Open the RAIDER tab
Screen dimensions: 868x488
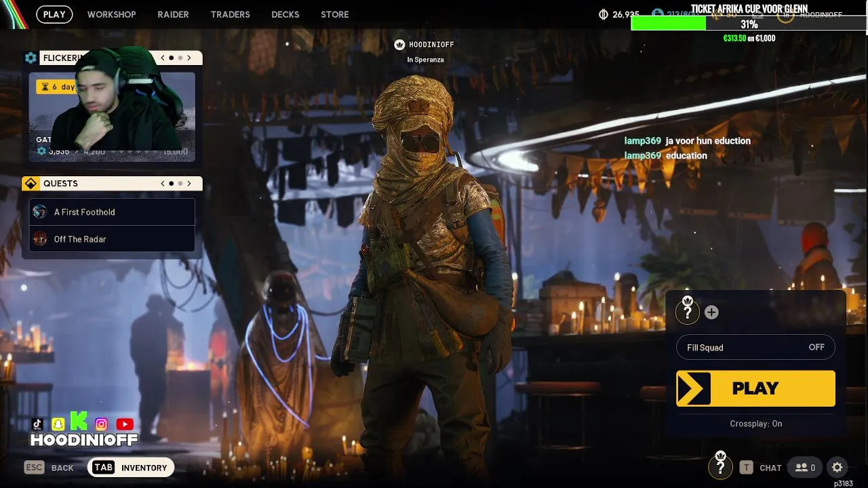click(173, 14)
